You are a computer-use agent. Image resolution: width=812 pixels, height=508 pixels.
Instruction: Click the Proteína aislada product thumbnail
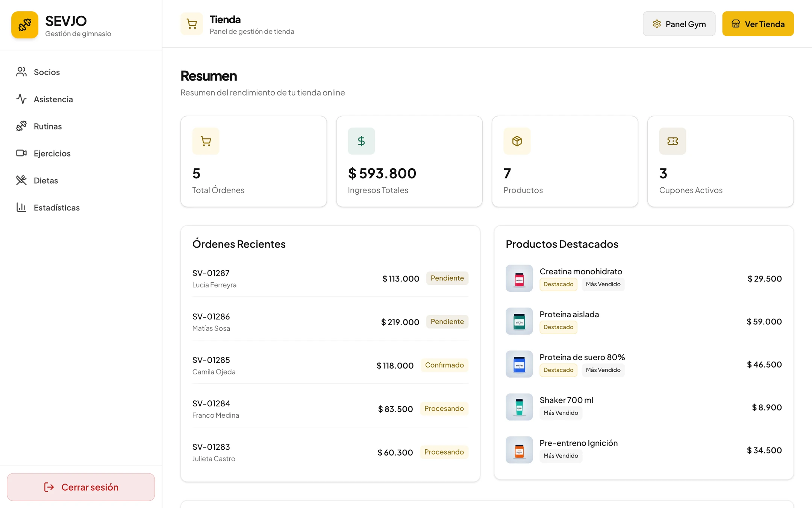pyautogui.click(x=519, y=321)
